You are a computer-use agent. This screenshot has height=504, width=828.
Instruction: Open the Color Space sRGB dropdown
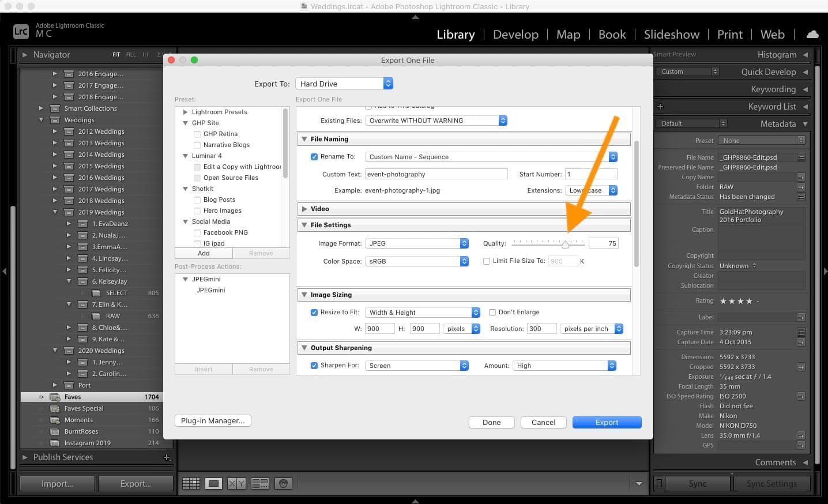pyautogui.click(x=417, y=261)
